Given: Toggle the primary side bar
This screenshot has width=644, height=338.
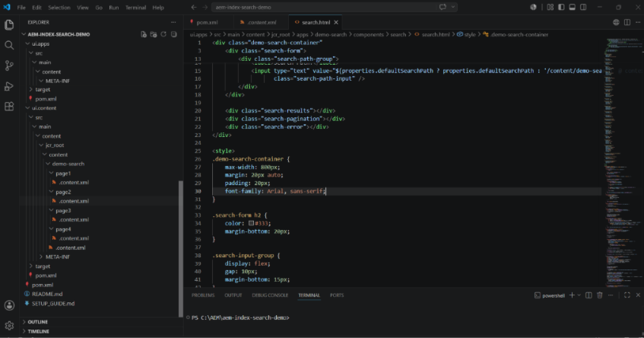Looking at the screenshot, I should point(561,7).
